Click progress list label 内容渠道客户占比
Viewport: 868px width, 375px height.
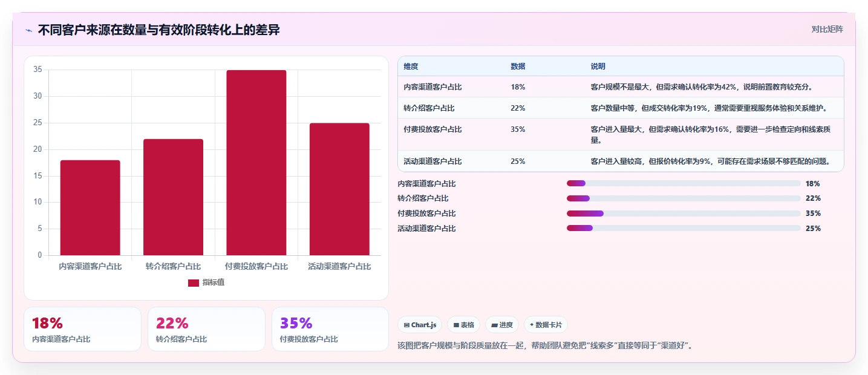(x=426, y=183)
